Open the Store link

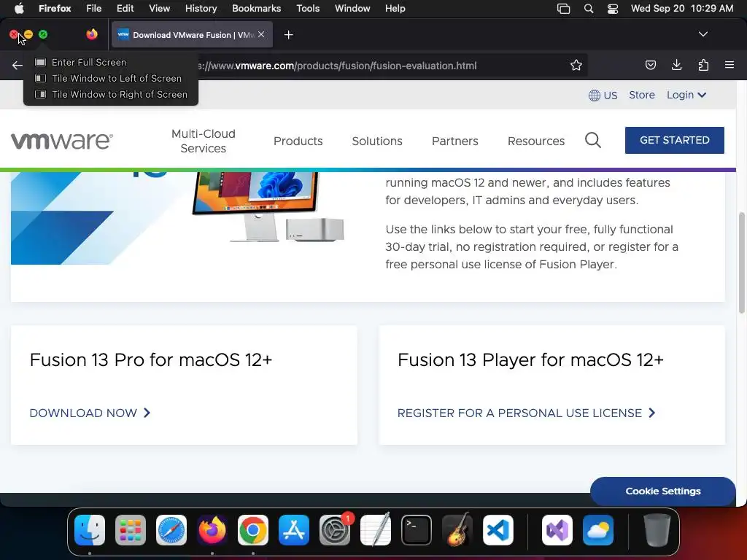[642, 95]
